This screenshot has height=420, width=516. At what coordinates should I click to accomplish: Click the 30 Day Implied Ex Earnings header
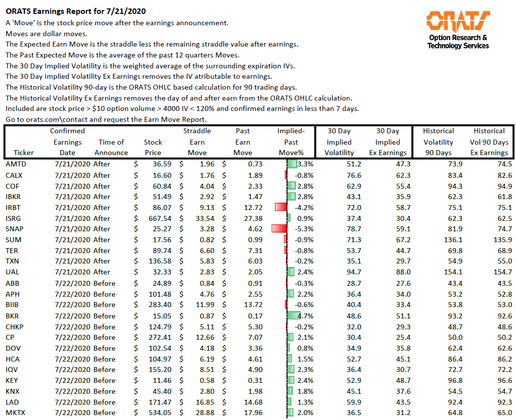[x=388, y=142]
